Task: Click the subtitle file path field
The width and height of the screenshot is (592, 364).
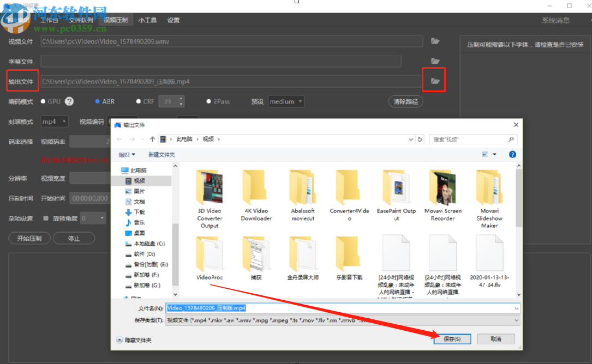Action: click(x=221, y=61)
